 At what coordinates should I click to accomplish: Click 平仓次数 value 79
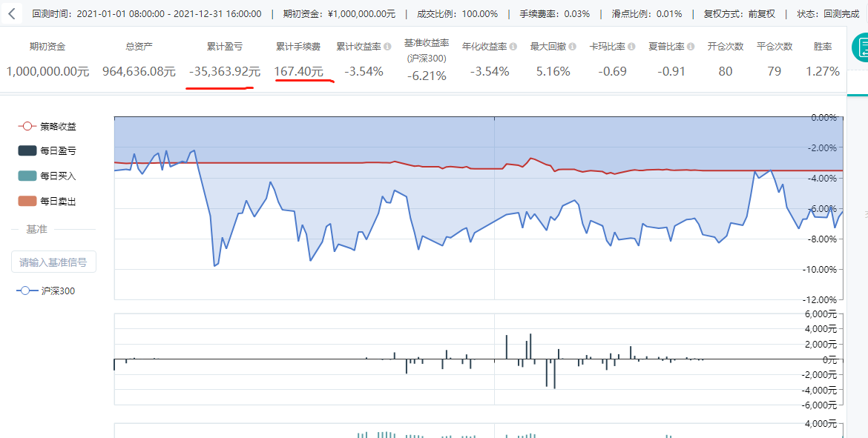coord(775,71)
